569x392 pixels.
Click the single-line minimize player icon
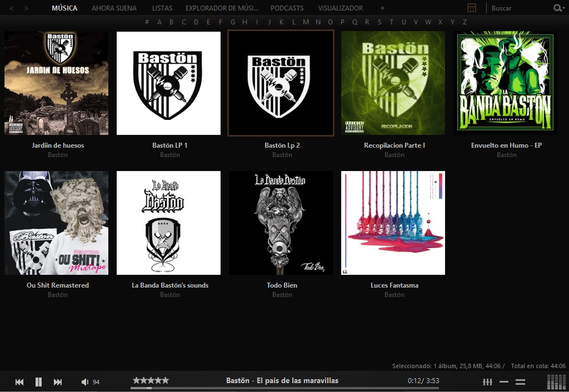[x=503, y=382]
